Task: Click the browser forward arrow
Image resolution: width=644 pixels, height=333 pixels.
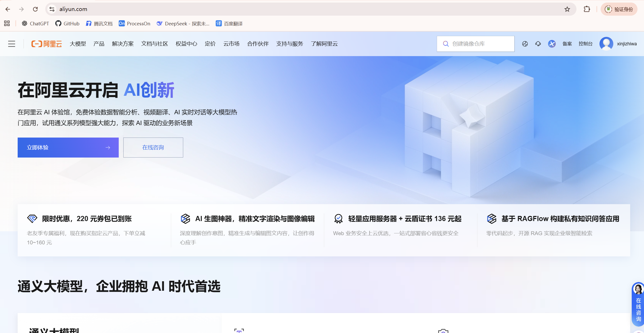Action: (21, 9)
